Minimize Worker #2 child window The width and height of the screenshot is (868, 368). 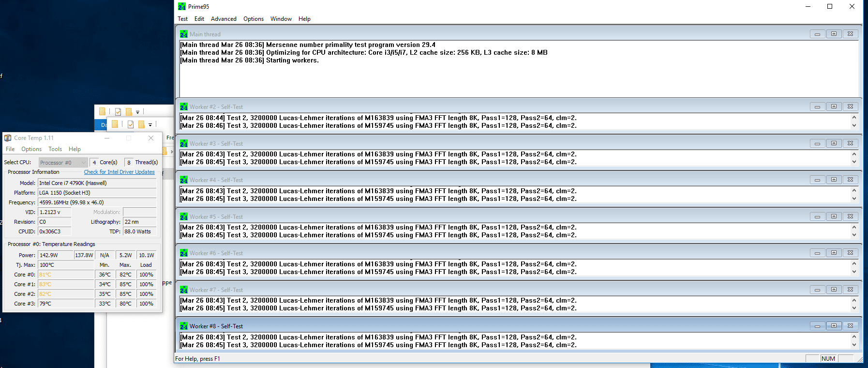[817, 107]
